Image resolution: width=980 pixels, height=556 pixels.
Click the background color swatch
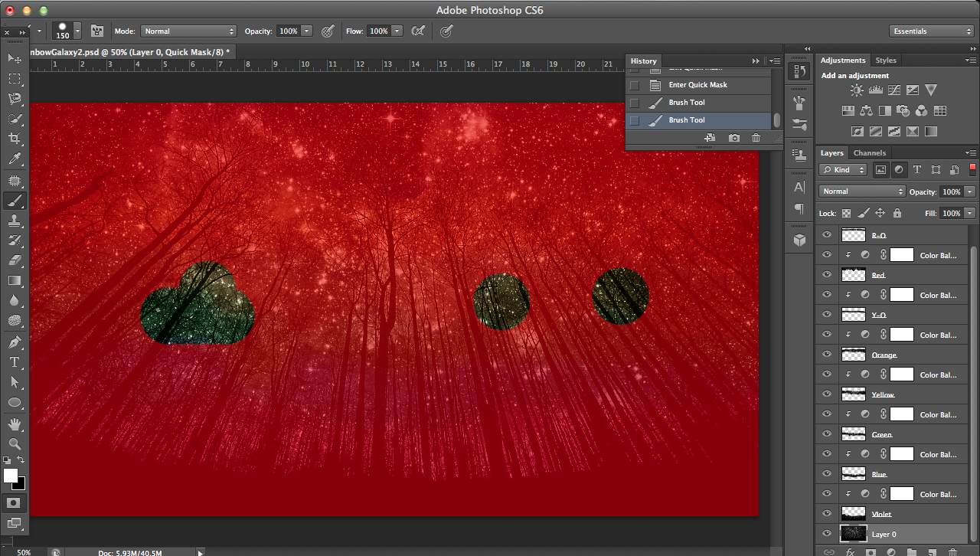[x=20, y=484]
